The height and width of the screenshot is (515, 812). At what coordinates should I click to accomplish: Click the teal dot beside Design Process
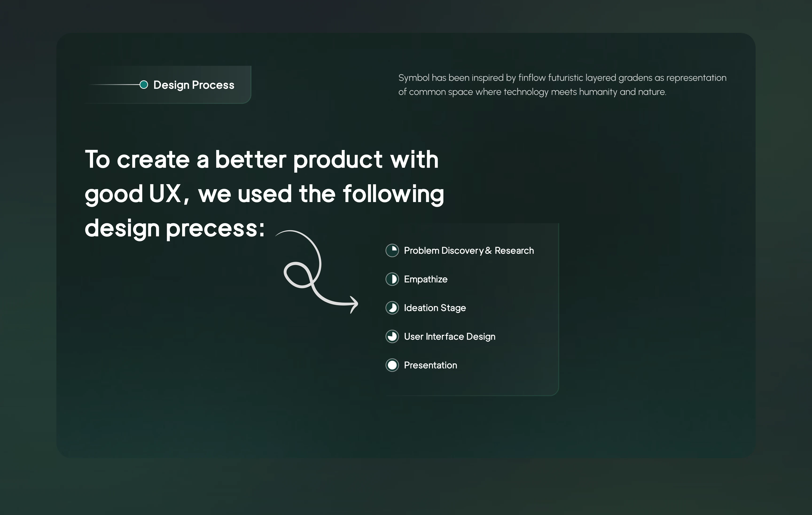click(x=144, y=85)
